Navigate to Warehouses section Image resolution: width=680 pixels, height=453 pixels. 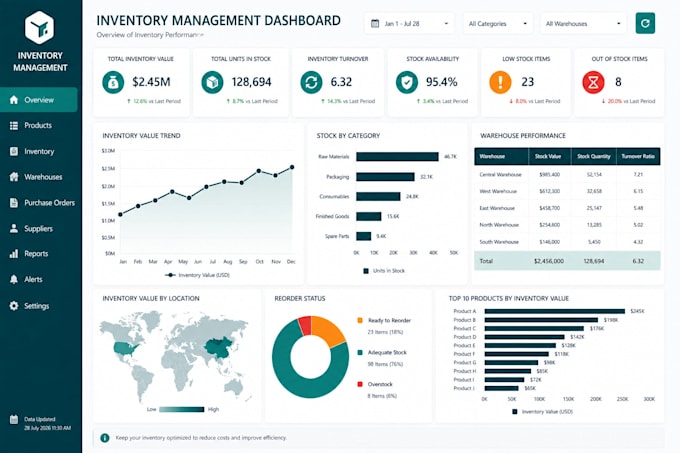[x=43, y=177]
